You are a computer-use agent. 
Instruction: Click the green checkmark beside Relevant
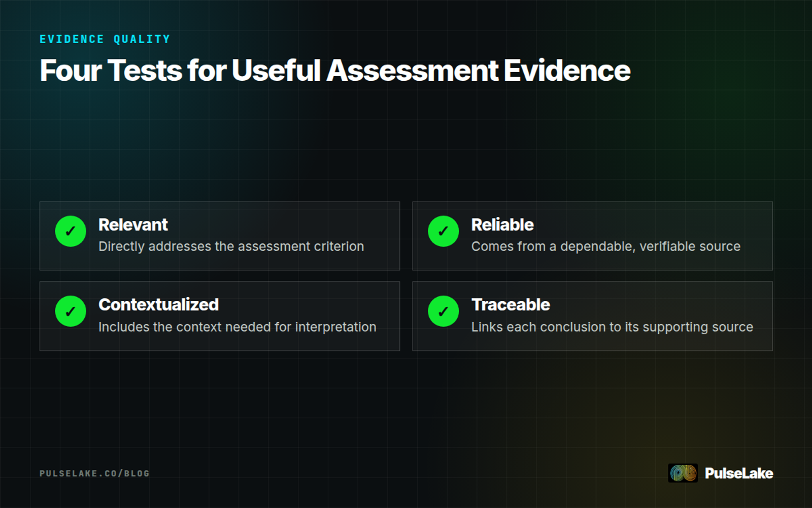pyautogui.click(x=71, y=231)
